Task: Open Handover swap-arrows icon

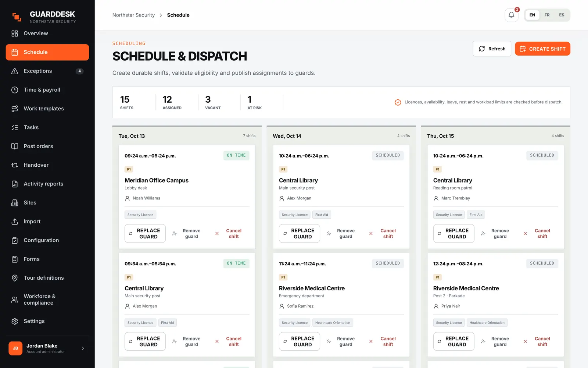Action: (x=15, y=165)
